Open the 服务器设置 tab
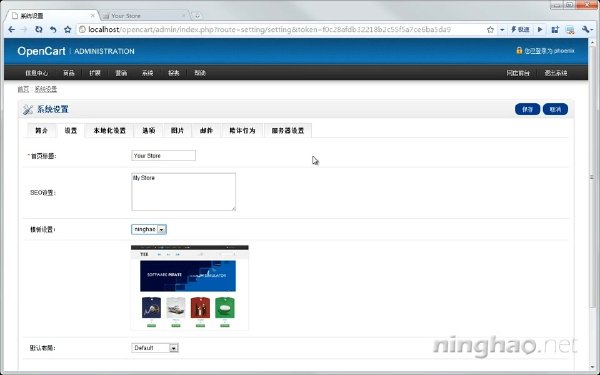The height and width of the screenshot is (375, 600). click(x=288, y=130)
